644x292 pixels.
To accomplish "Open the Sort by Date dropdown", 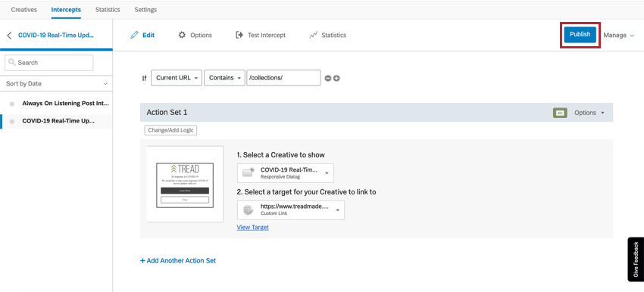I will [56, 84].
